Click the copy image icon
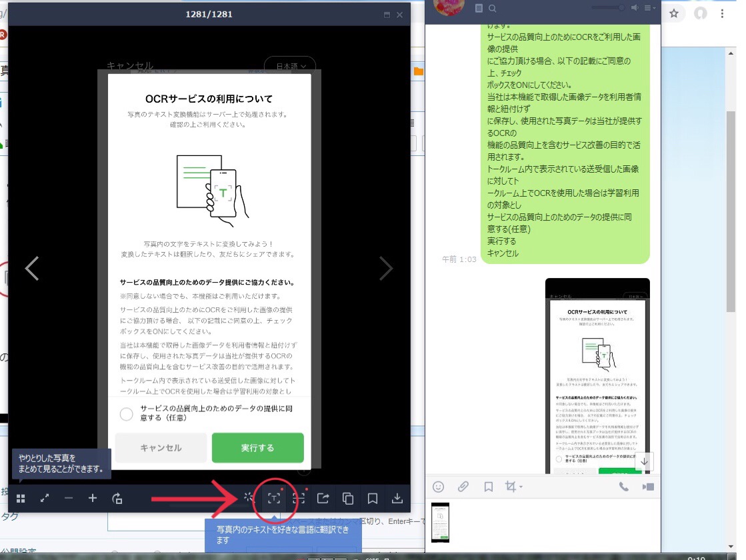This screenshot has height=560, width=746. tap(348, 498)
